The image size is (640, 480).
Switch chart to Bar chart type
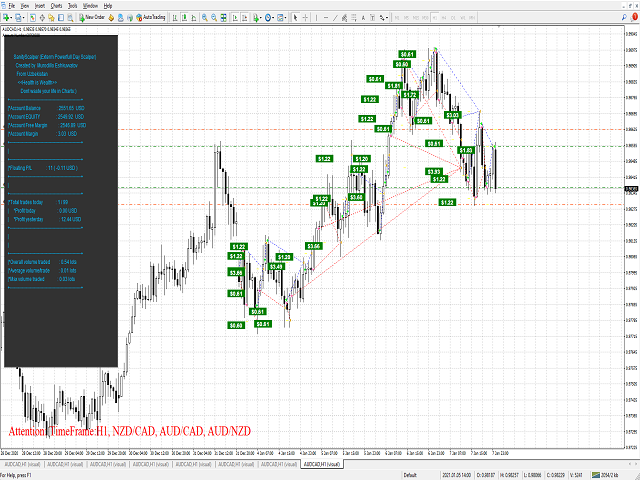click(x=175, y=18)
